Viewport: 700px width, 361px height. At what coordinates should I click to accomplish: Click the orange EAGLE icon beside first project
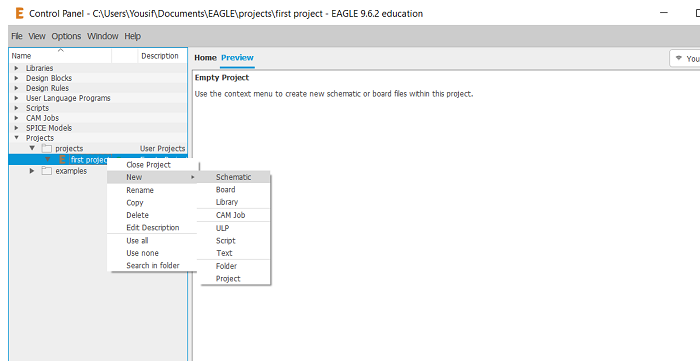pyautogui.click(x=62, y=160)
